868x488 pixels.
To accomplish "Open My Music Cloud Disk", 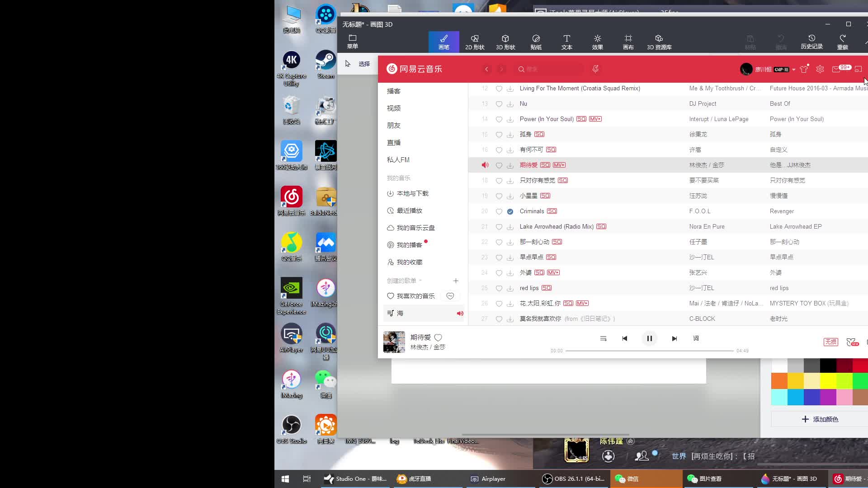I will pos(411,228).
